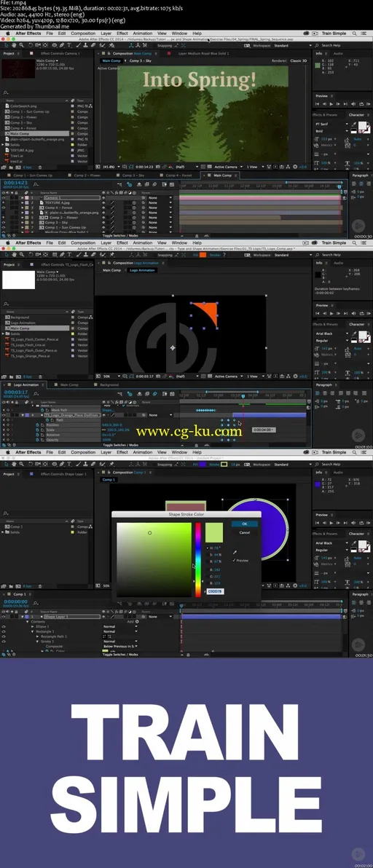The height and width of the screenshot is (868, 373).
Task: Open the Composition menu in the top frame menu bar
Action: click(83, 33)
